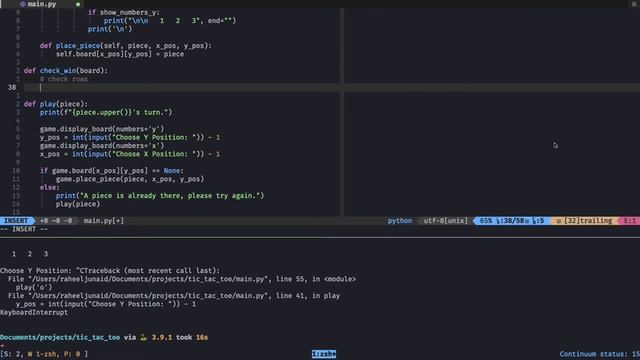Click the 'line 55, in <module>' traceback line
Screen dimensions: 640x360
(182, 279)
